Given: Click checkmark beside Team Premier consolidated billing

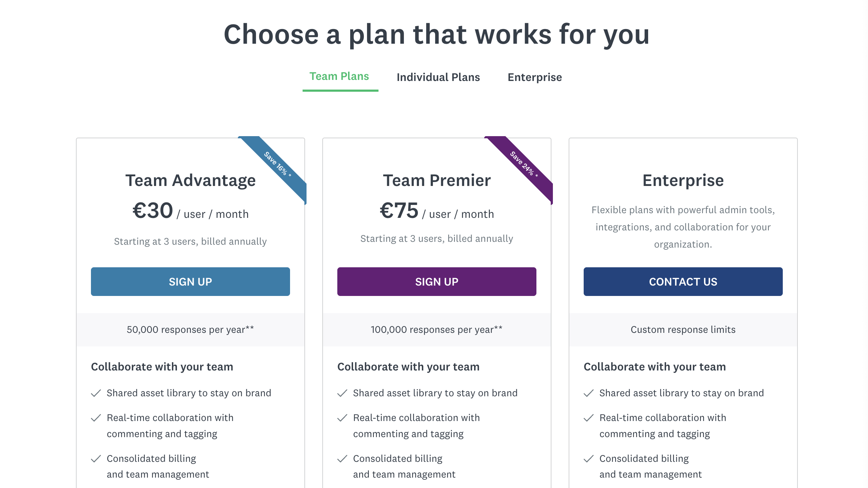Looking at the screenshot, I should [342, 458].
